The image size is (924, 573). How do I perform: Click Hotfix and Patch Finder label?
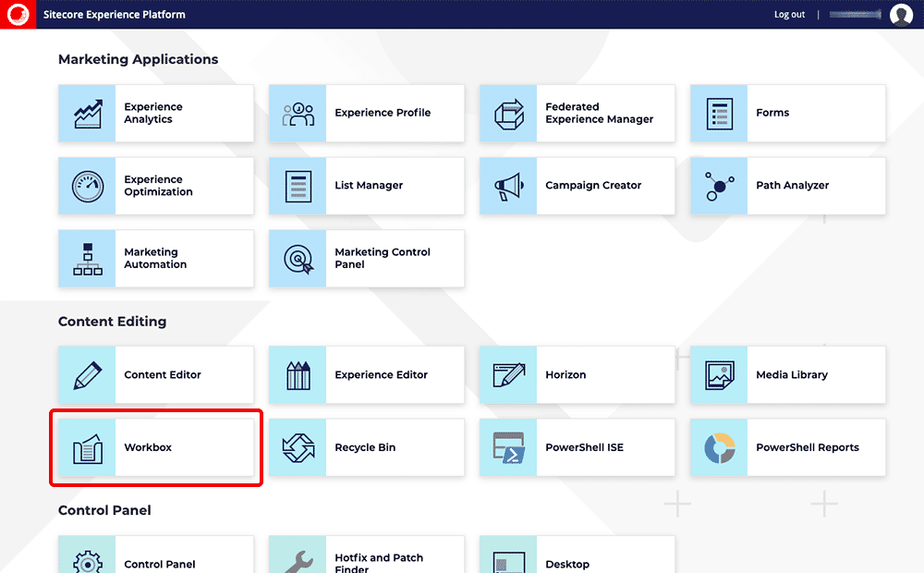(379, 563)
